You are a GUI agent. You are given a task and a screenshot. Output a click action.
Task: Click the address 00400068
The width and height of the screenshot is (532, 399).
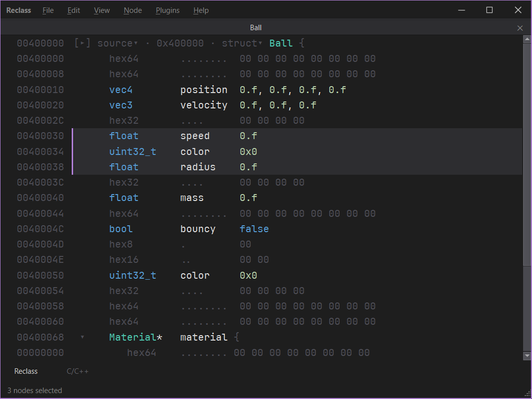pos(41,337)
